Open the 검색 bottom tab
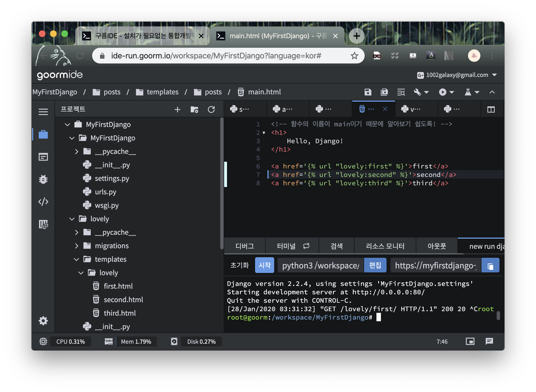The width and height of the screenshot is (536, 392). point(337,246)
